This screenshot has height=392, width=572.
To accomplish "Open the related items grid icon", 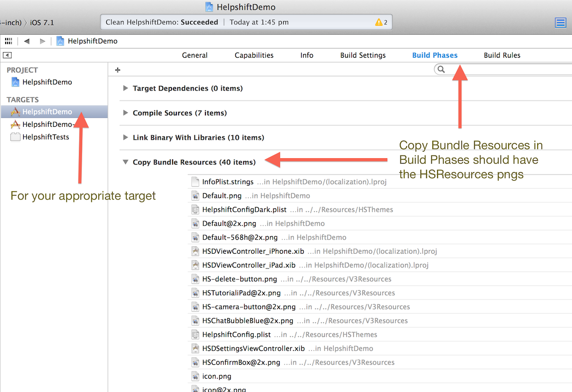I will coord(9,41).
